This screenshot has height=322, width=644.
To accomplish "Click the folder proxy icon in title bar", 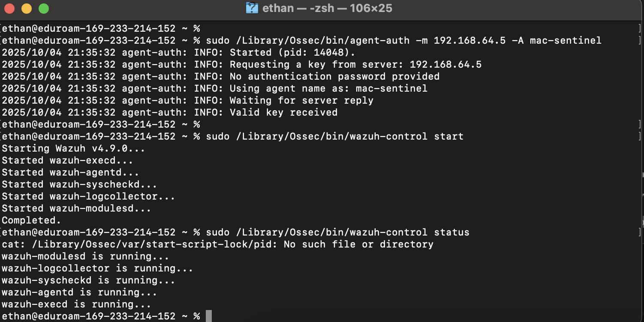I will (251, 8).
